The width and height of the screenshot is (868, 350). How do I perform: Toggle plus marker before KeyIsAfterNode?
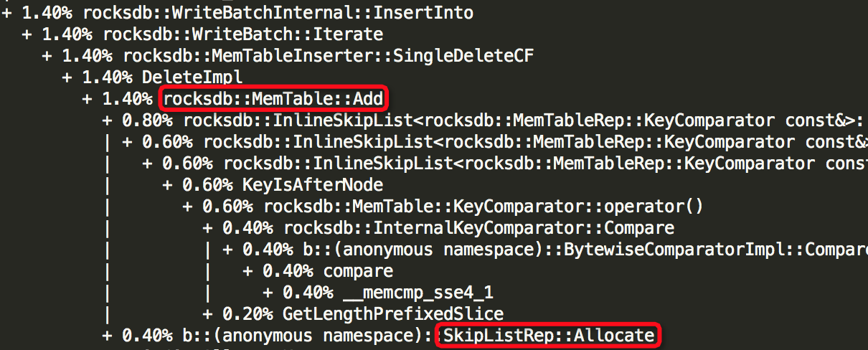pos(168,184)
